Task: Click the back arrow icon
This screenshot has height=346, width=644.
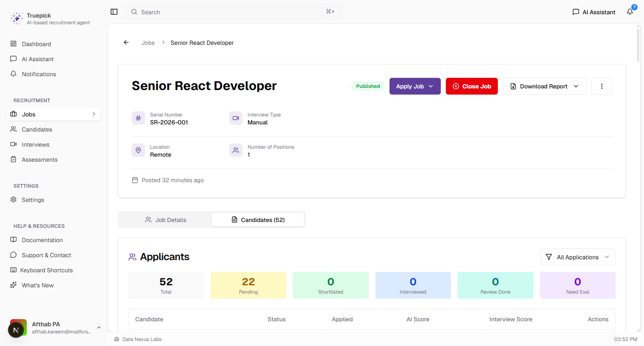Action: 126,42
